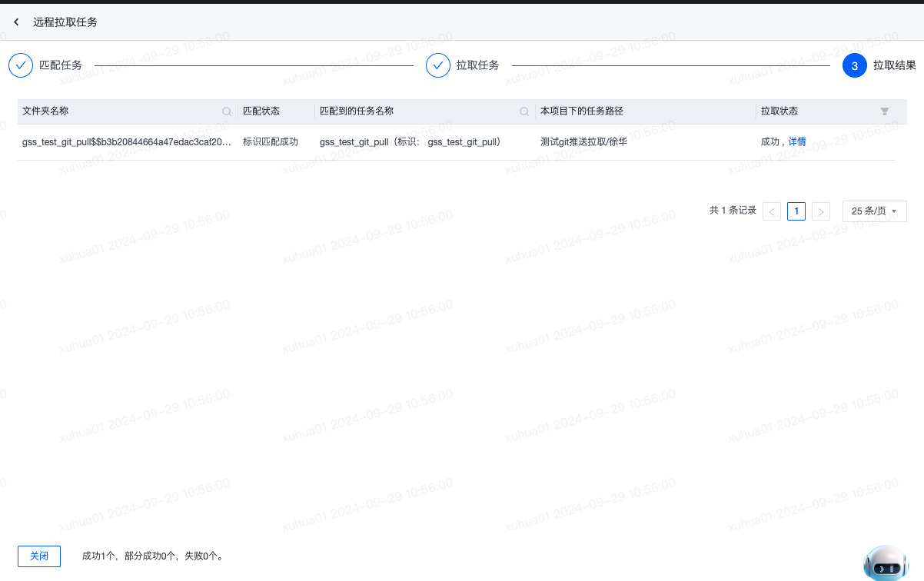The height and width of the screenshot is (581, 924).
Task: Open the AI assistant robot icon
Action: click(884, 563)
